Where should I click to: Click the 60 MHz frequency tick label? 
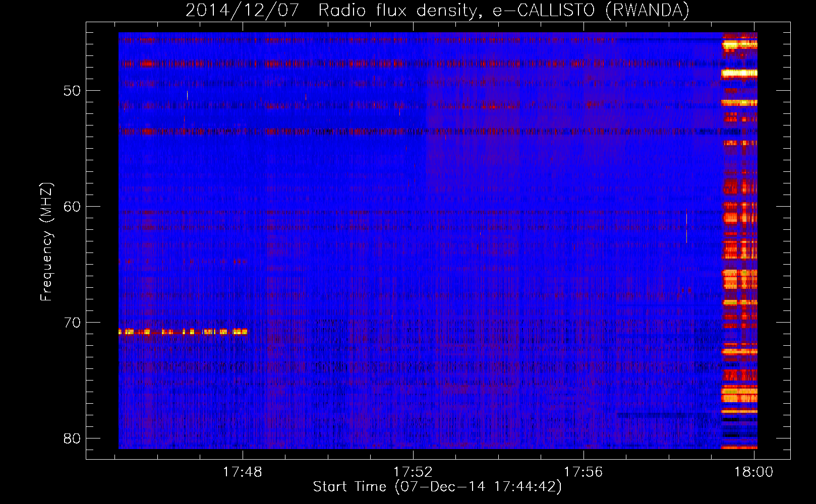pos(72,207)
